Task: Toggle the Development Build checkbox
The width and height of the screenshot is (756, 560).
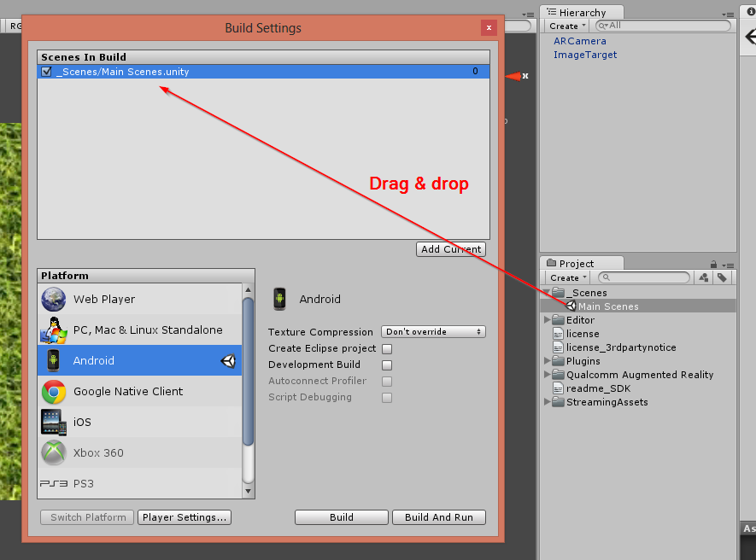Action: tap(387, 365)
